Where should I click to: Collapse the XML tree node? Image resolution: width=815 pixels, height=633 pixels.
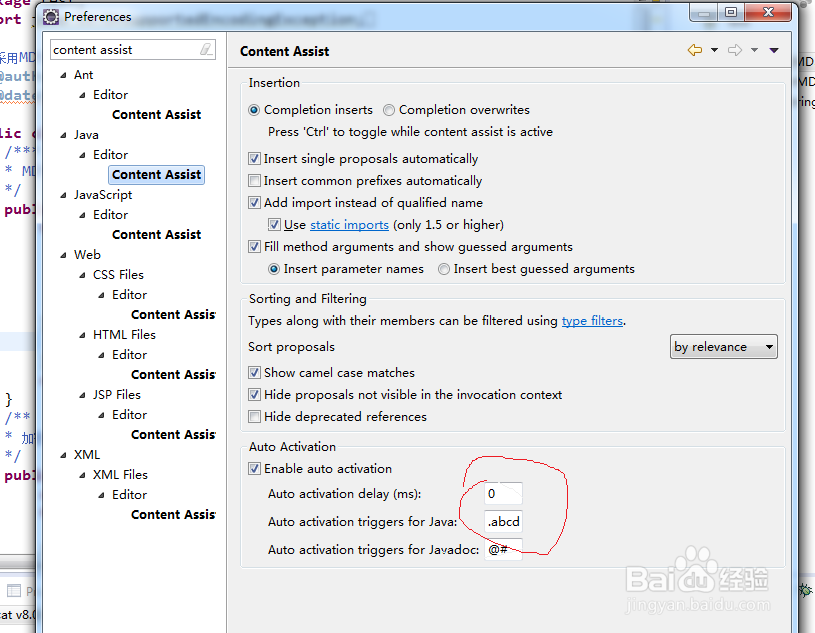pos(63,455)
